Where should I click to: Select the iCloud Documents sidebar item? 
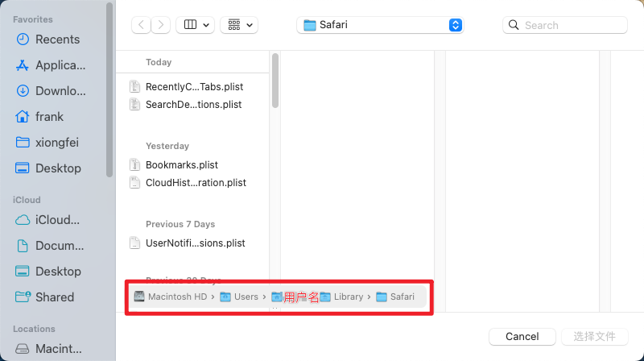point(59,246)
